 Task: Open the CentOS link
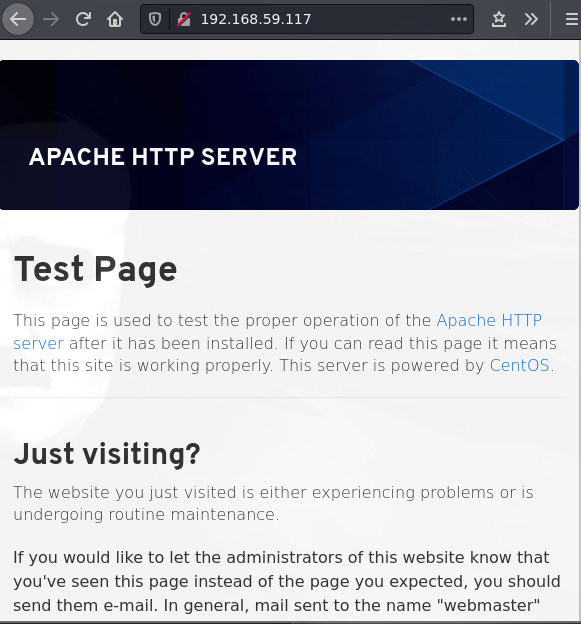pos(519,365)
